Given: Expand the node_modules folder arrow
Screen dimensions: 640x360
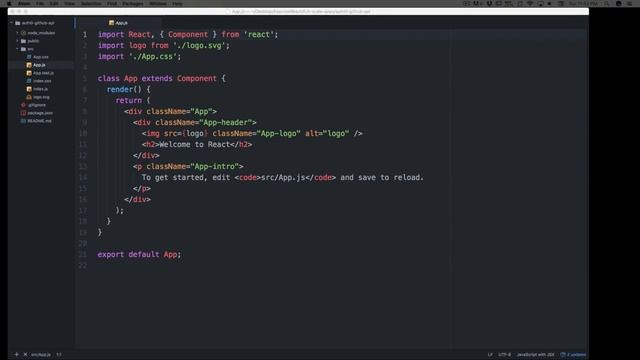Looking at the screenshot, I should point(17,33).
